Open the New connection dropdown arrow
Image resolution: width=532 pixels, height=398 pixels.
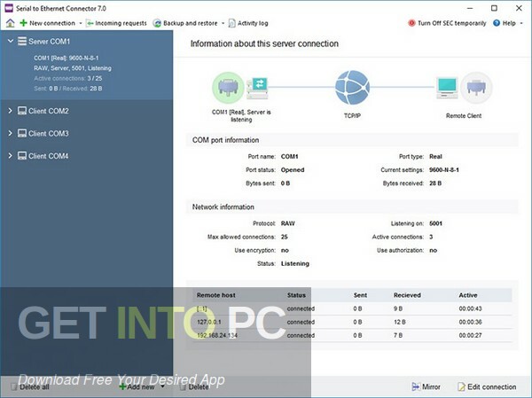click(x=81, y=23)
